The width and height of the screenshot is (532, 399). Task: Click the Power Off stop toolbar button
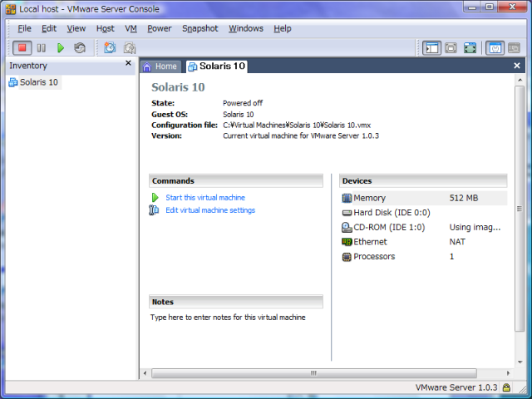(x=22, y=48)
